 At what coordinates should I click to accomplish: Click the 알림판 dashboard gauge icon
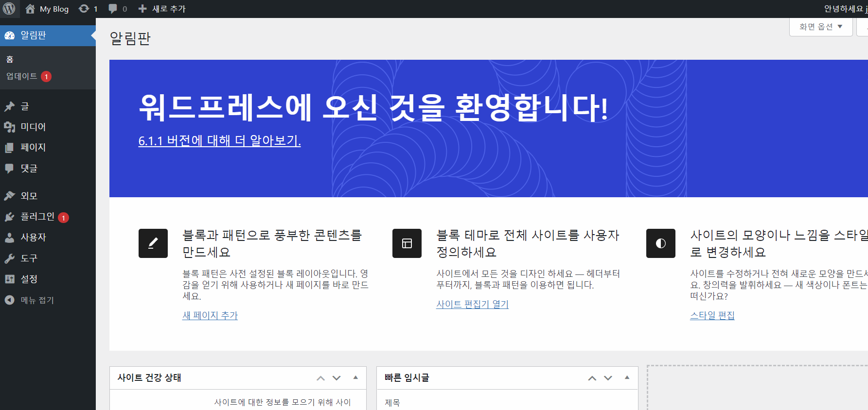point(10,35)
